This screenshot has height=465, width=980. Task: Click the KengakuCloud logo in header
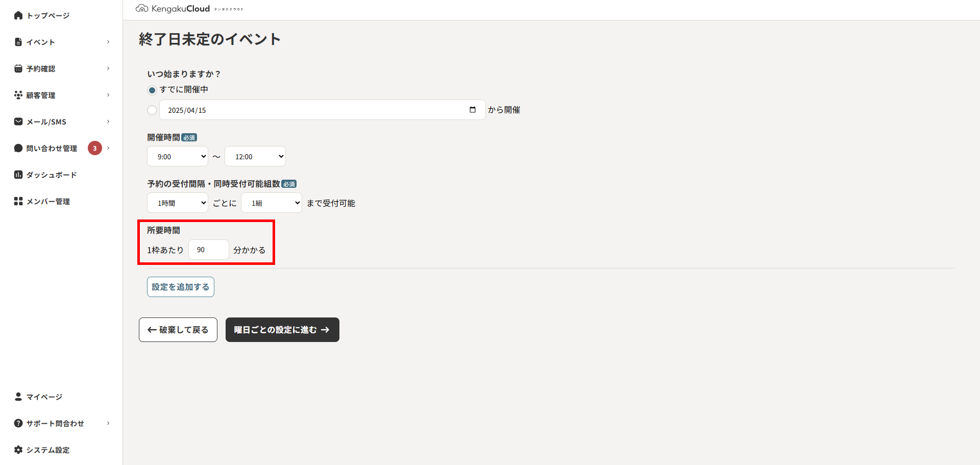pos(189,9)
